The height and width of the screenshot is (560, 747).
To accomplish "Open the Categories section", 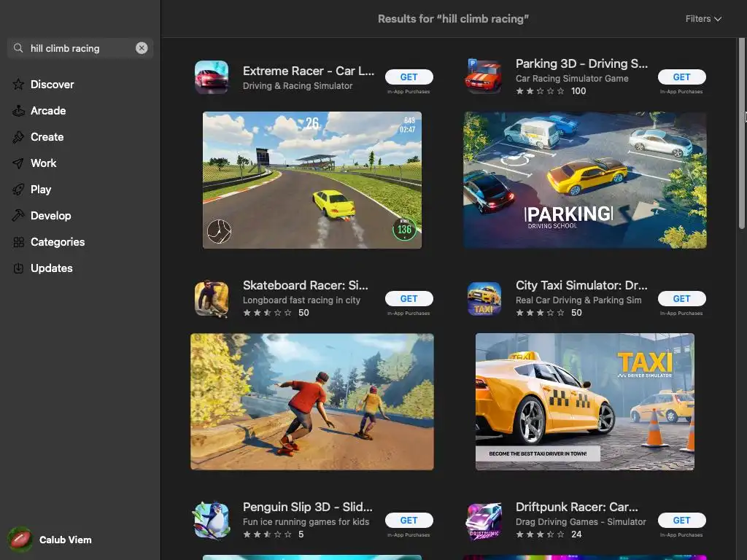I will pyautogui.click(x=58, y=242).
